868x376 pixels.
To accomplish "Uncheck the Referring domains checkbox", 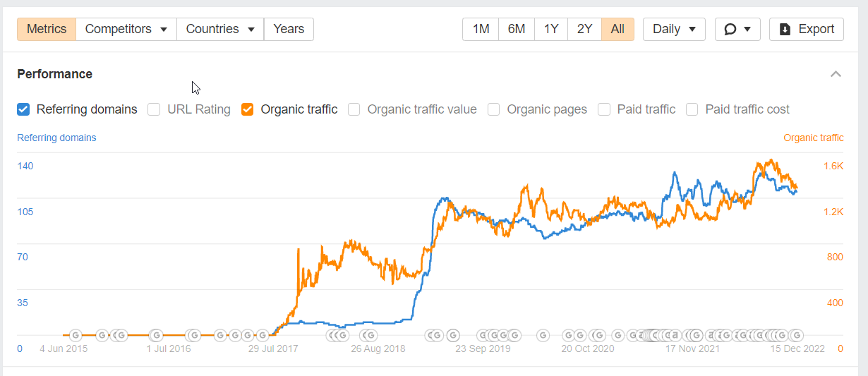I will (x=23, y=109).
